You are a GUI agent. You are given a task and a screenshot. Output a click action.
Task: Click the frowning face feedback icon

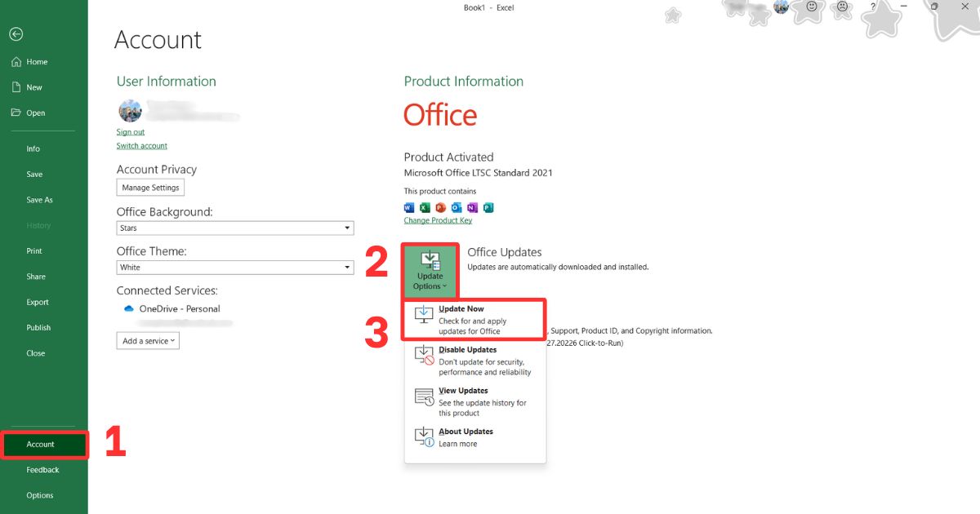(x=840, y=8)
